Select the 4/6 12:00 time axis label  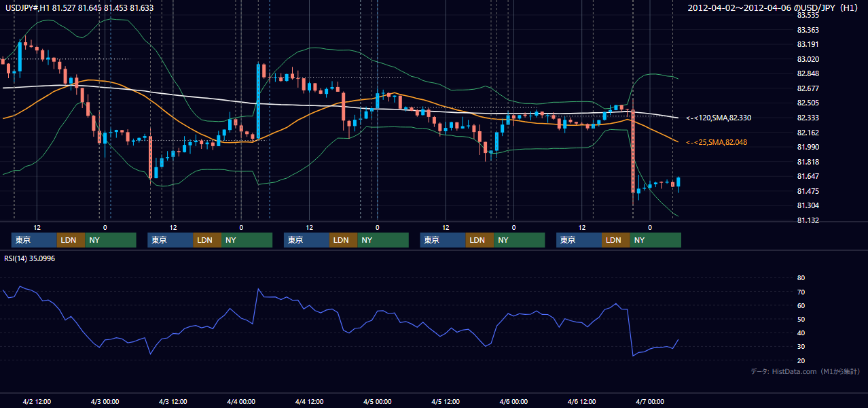581,401
